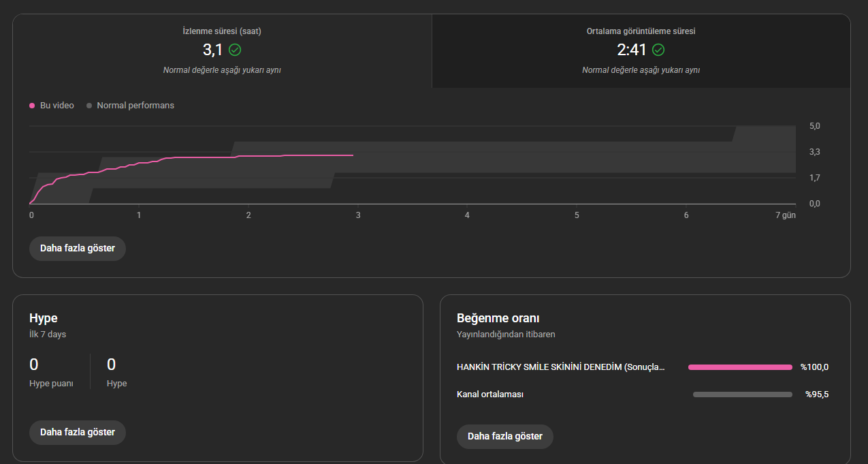The image size is (868, 464).
Task: Click the 2:41 average duration value
Action: click(x=632, y=50)
